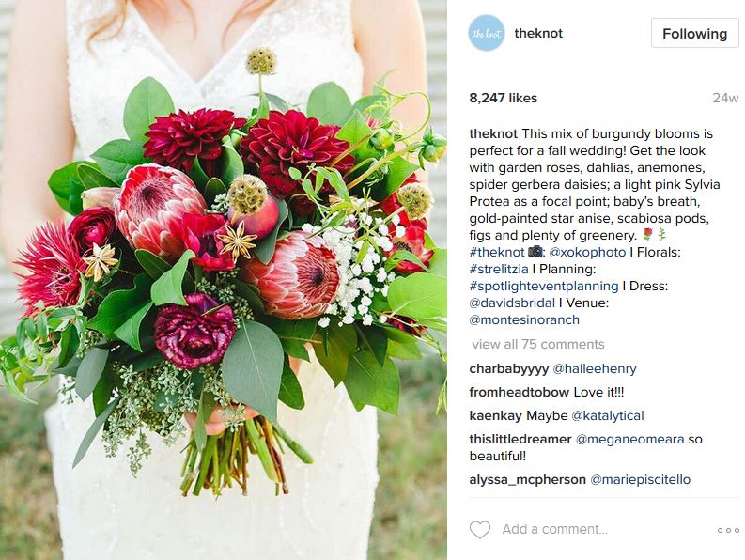Click the Add a comment field
745x560 pixels.
(x=603, y=529)
